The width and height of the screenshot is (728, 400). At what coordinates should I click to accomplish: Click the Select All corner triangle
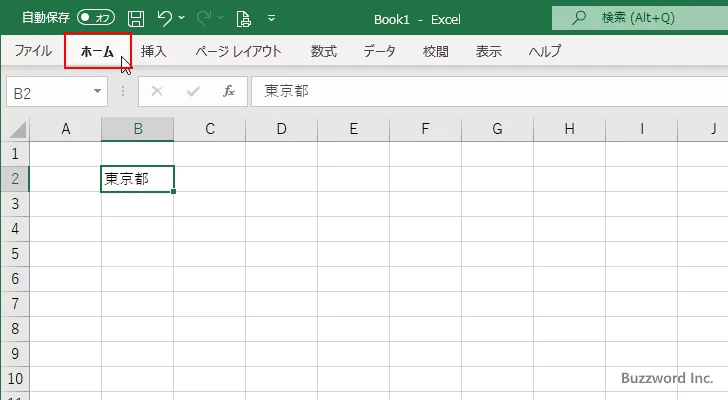pos(18,129)
